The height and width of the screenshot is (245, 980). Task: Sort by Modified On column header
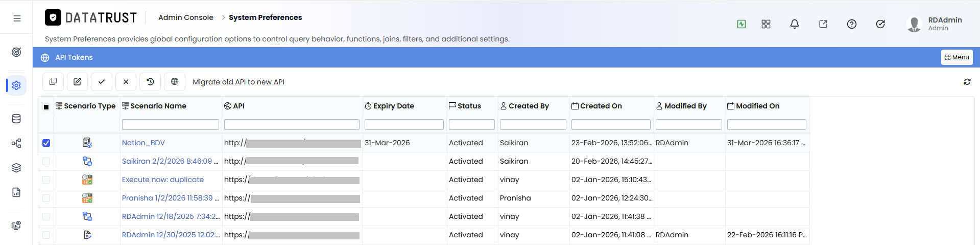[753, 106]
